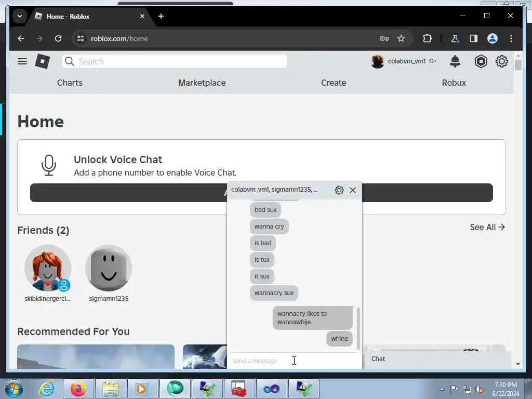The width and height of the screenshot is (532, 399).
Task: Click the Send a message field
Action: pyautogui.click(x=294, y=361)
